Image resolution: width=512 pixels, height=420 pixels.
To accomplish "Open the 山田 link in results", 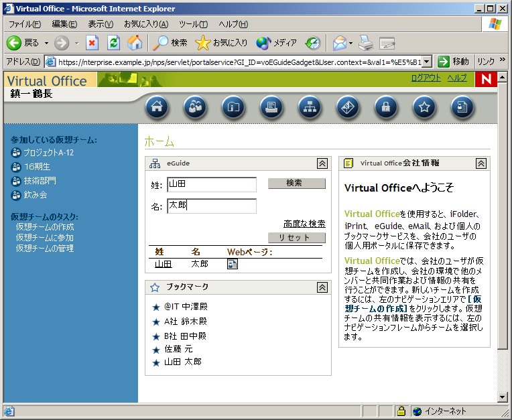I will click(164, 264).
